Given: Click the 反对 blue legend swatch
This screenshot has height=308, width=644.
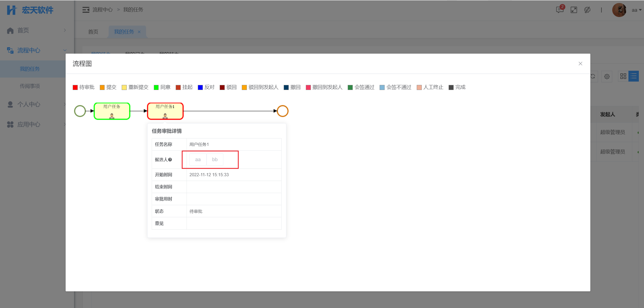Looking at the screenshot, I should (200, 87).
